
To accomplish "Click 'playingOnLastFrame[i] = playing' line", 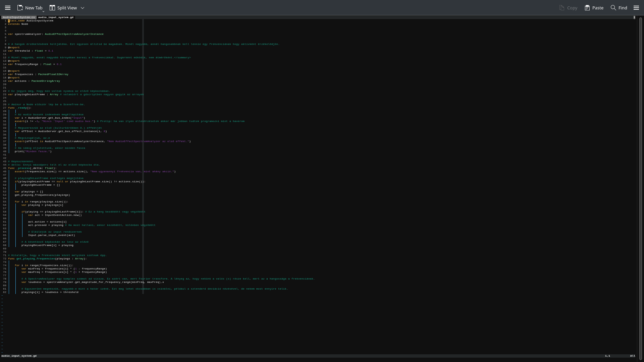I will (47, 245).
